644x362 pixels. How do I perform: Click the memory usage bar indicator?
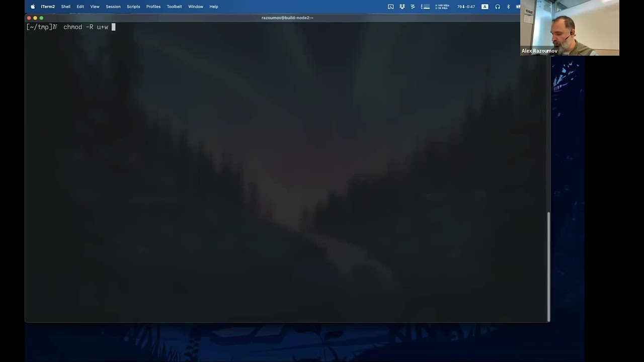426,7
